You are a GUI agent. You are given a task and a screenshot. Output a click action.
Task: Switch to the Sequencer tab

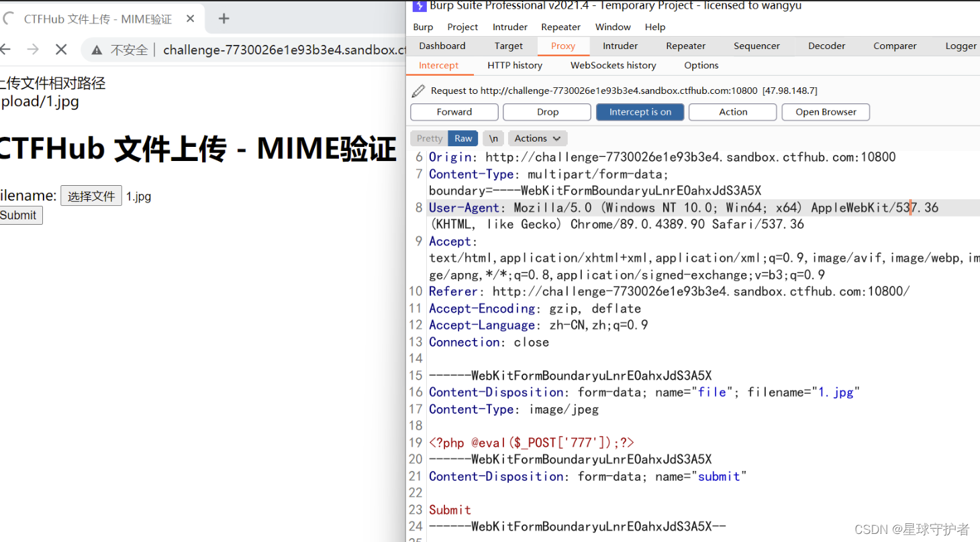click(756, 46)
